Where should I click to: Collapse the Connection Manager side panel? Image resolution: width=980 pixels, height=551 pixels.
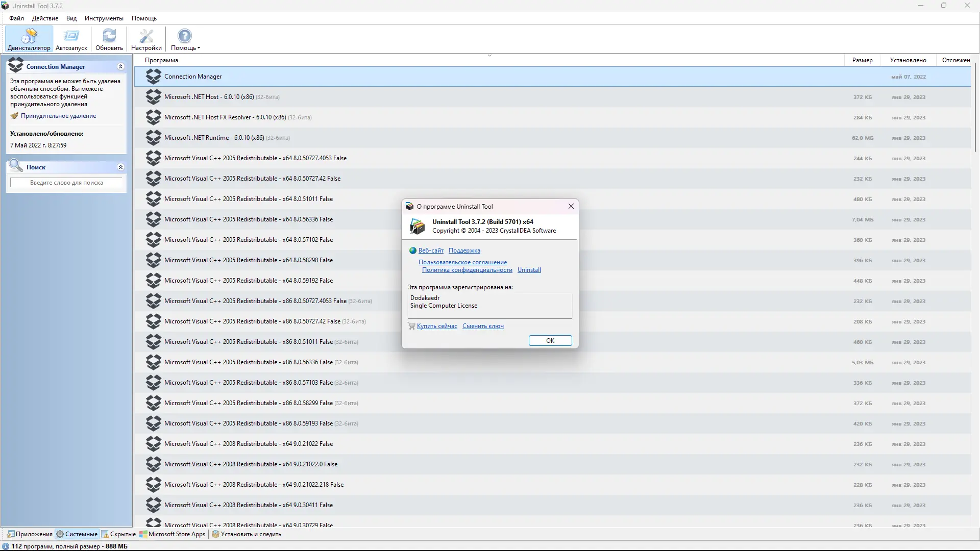[x=120, y=67]
